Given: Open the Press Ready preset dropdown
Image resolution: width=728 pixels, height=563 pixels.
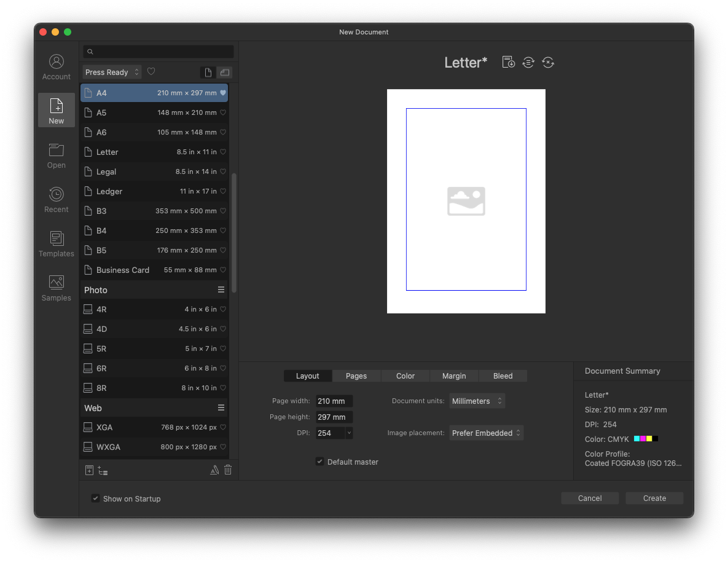Looking at the screenshot, I should (x=112, y=72).
